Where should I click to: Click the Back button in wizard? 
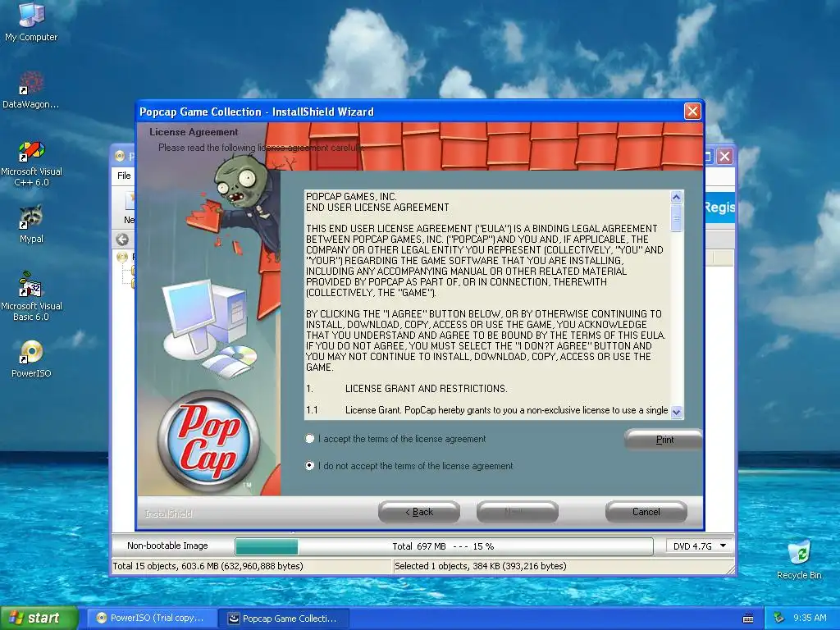tap(419, 512)
